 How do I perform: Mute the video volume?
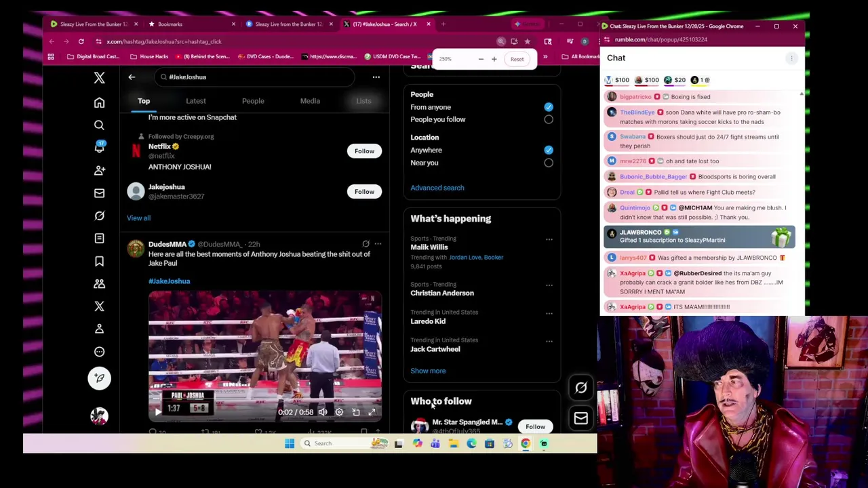pyautogui.click(x=323, y=412)
